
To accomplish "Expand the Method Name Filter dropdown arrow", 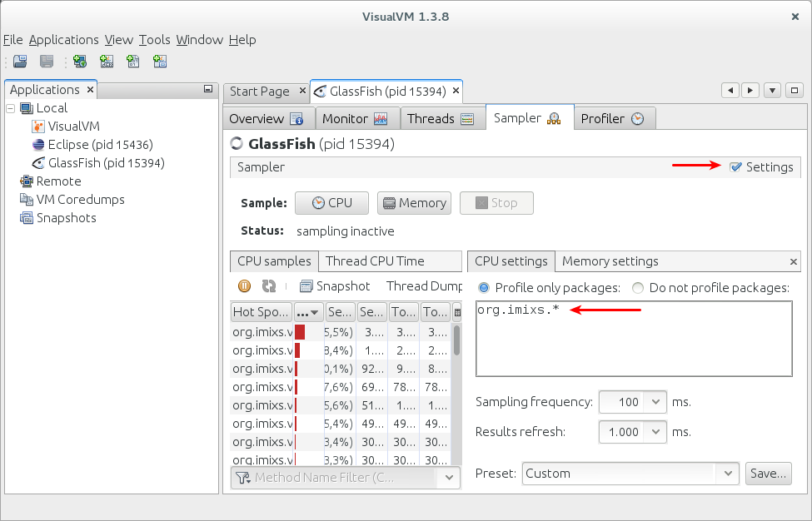I will pos(449,478).
